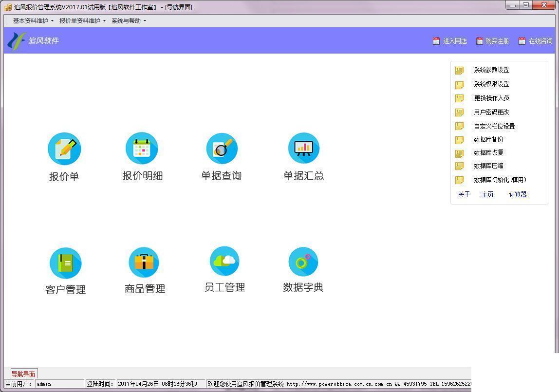Click the 单据查询 label text
This screenshot has width=559, height=392.
point(222,176)
